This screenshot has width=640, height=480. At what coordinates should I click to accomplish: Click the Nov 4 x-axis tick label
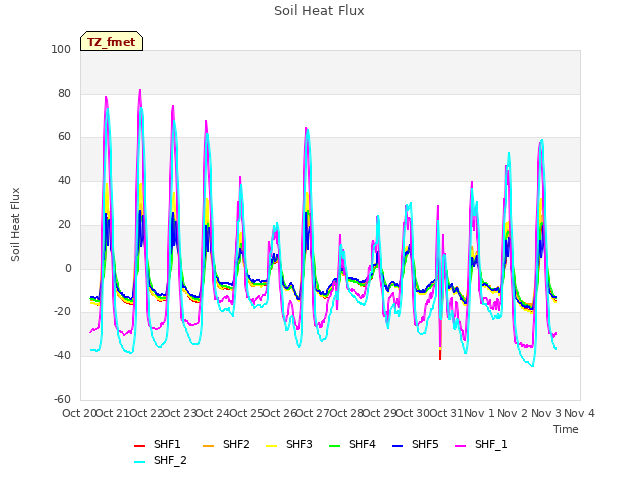coord(579,413)
